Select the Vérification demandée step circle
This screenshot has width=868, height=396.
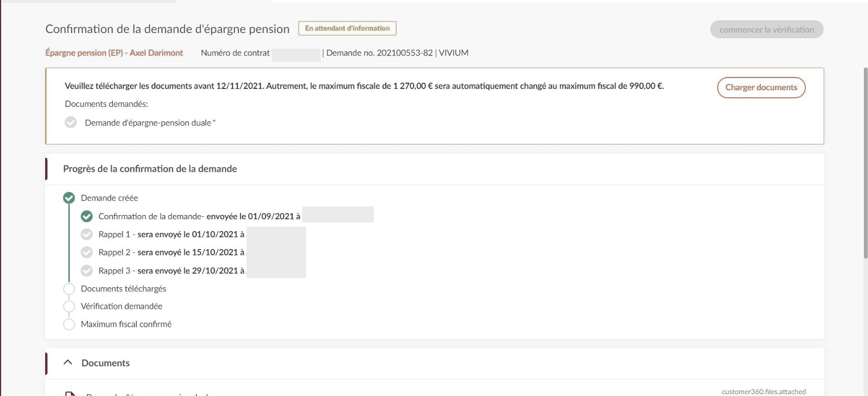click(x=69, y=306)
